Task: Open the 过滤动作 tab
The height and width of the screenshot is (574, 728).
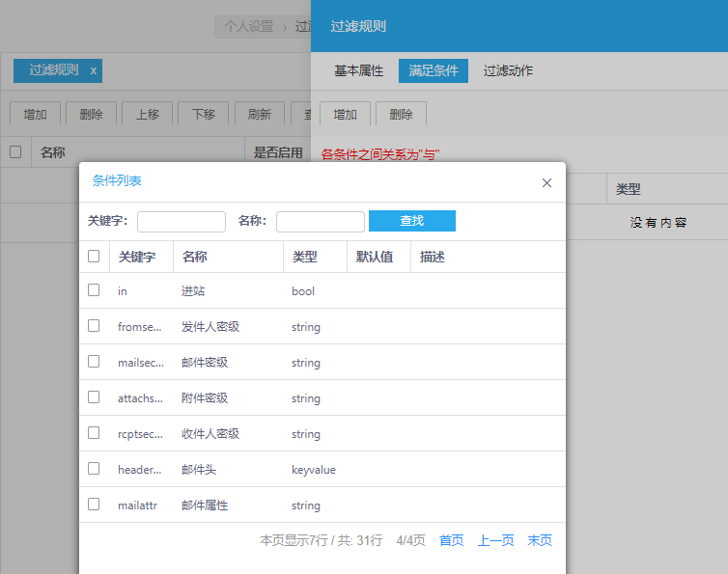Action: point(508,71)
